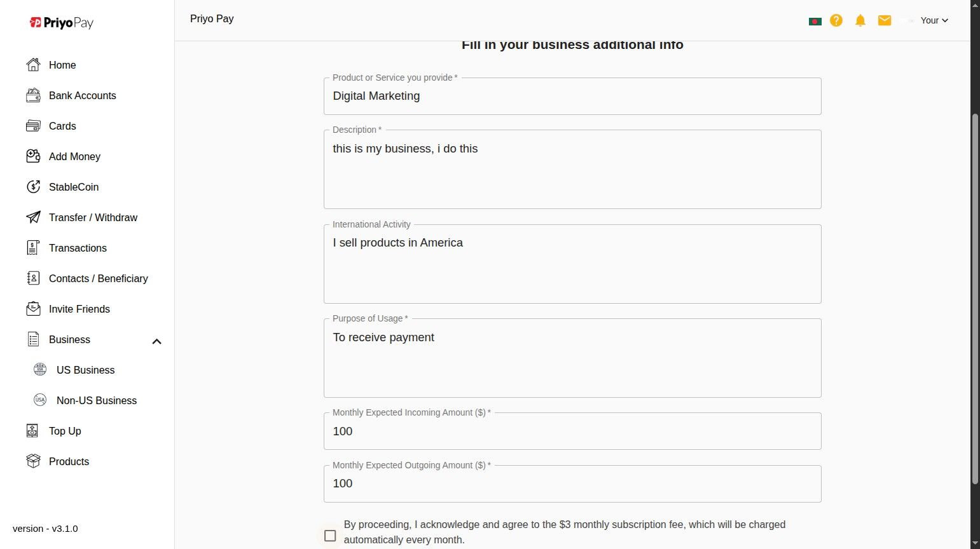This screenshot has height=549, width=980.
Task: Check the $3 subscription fee agreement checkbox
Action: (x=330, y=536)
